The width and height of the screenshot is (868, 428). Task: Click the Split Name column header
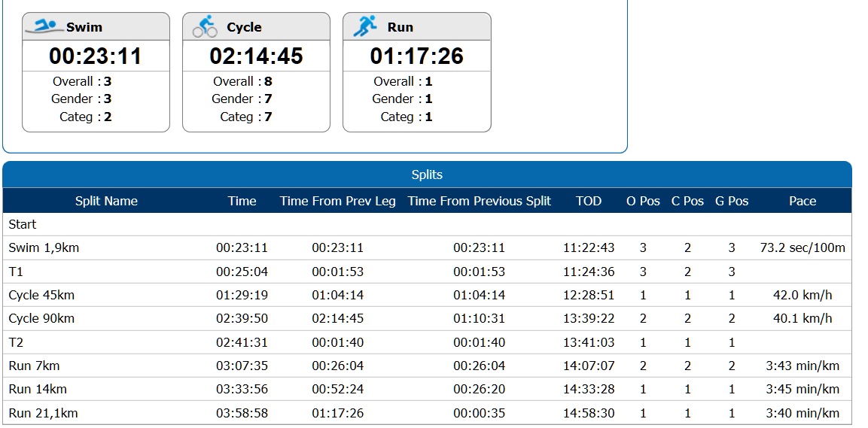[106, 201]
